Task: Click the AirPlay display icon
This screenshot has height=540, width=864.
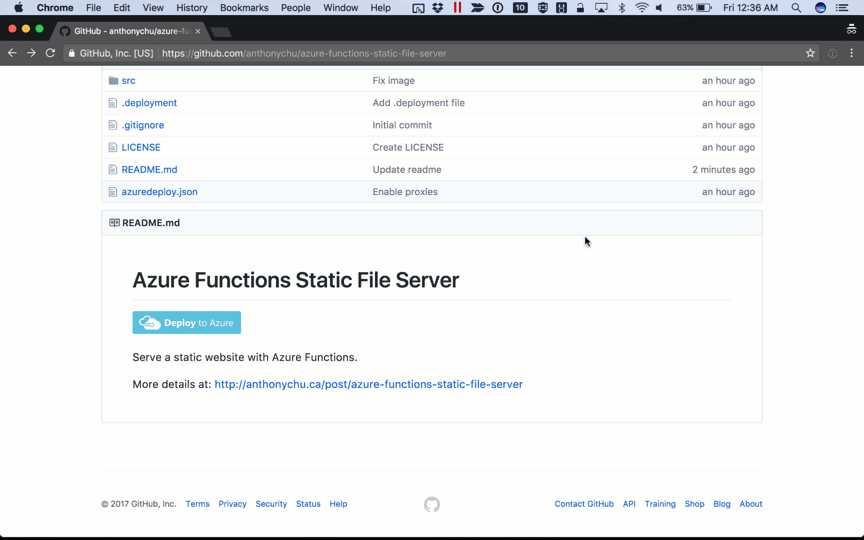Action: (x=601, y=8)
